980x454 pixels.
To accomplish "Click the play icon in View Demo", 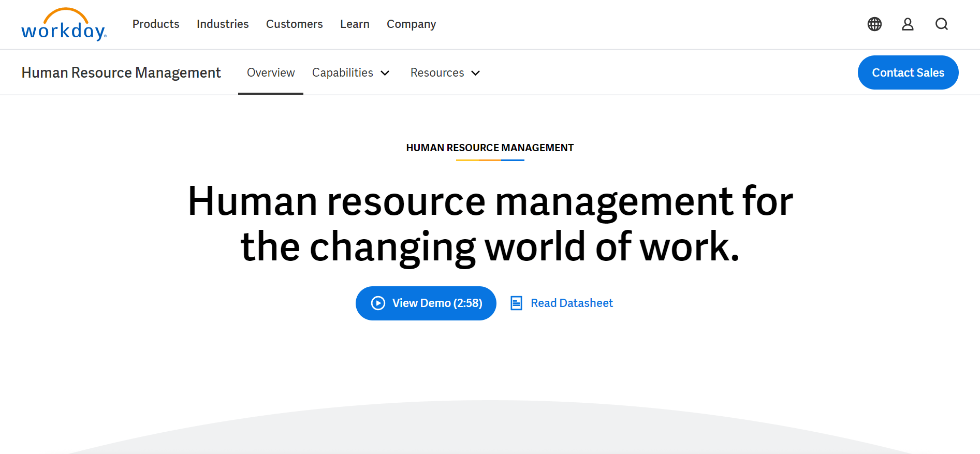I will pos(378,303).
